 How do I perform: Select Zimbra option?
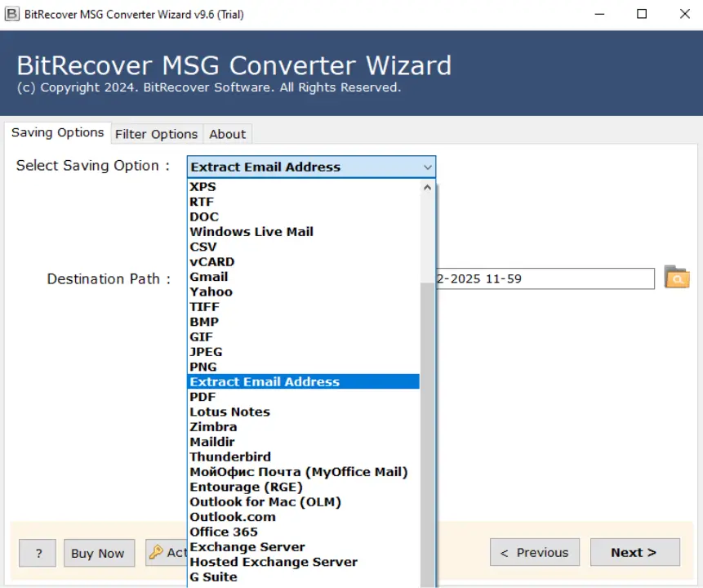tap(304, 426)
